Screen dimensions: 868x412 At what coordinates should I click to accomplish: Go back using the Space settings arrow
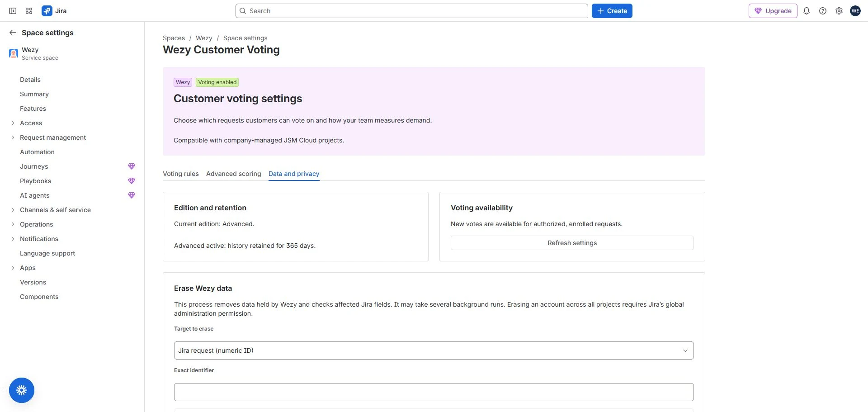coord(13,33)
